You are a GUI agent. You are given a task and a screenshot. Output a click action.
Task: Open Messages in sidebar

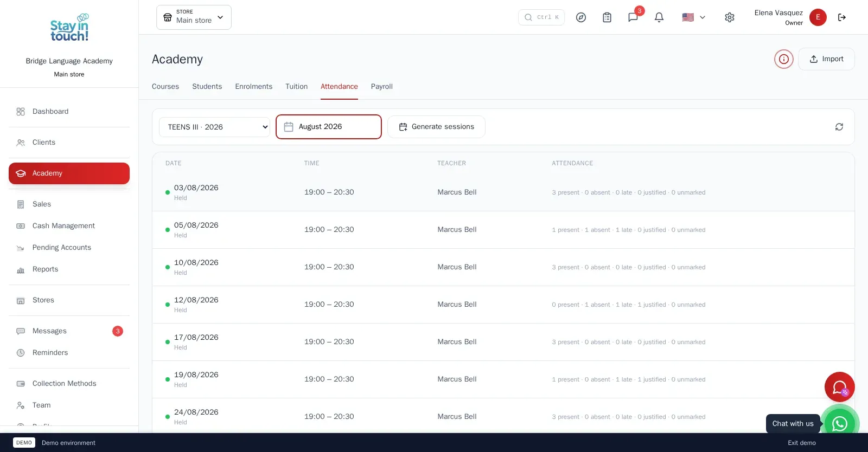tap(69, 331)
